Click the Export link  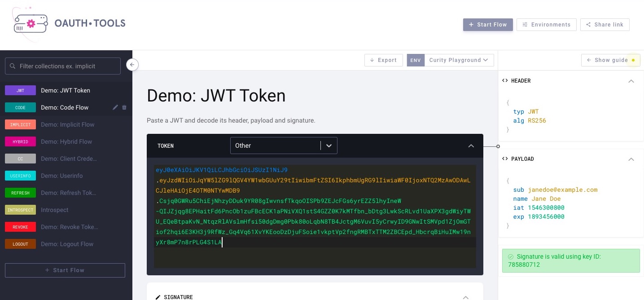pyautogui.click(x=383, y=60)
